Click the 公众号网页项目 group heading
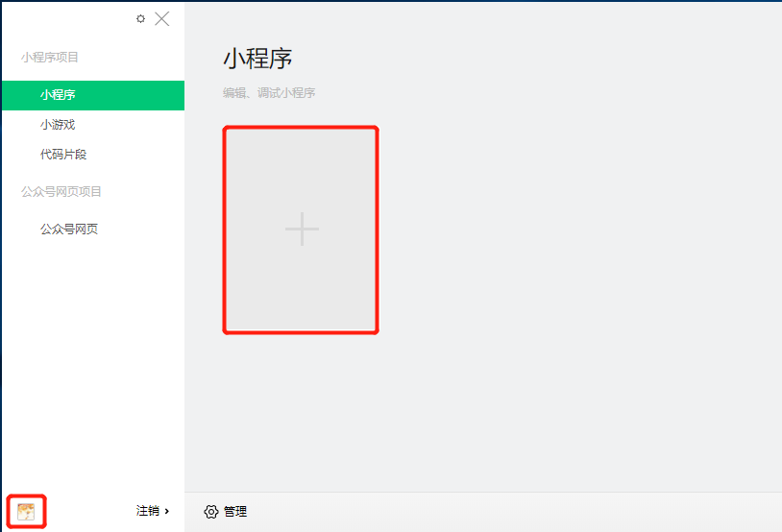 click(x=61, y=191)
